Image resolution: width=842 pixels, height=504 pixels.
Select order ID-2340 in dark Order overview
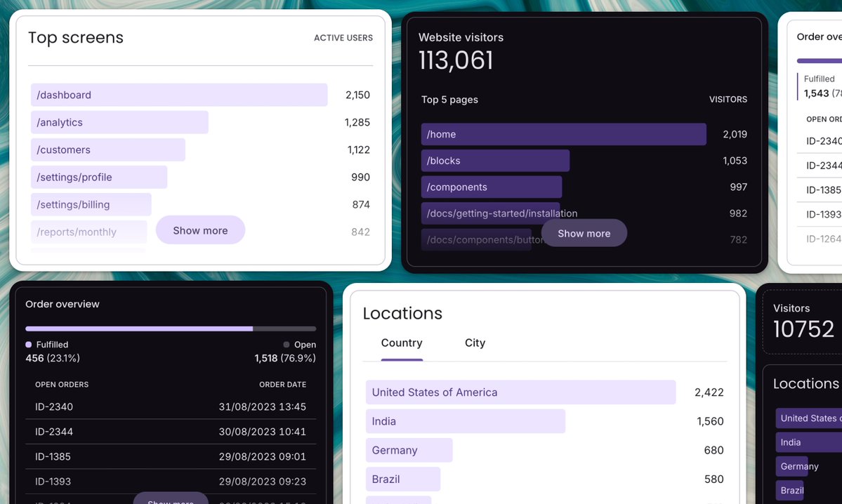pos(53,407)
